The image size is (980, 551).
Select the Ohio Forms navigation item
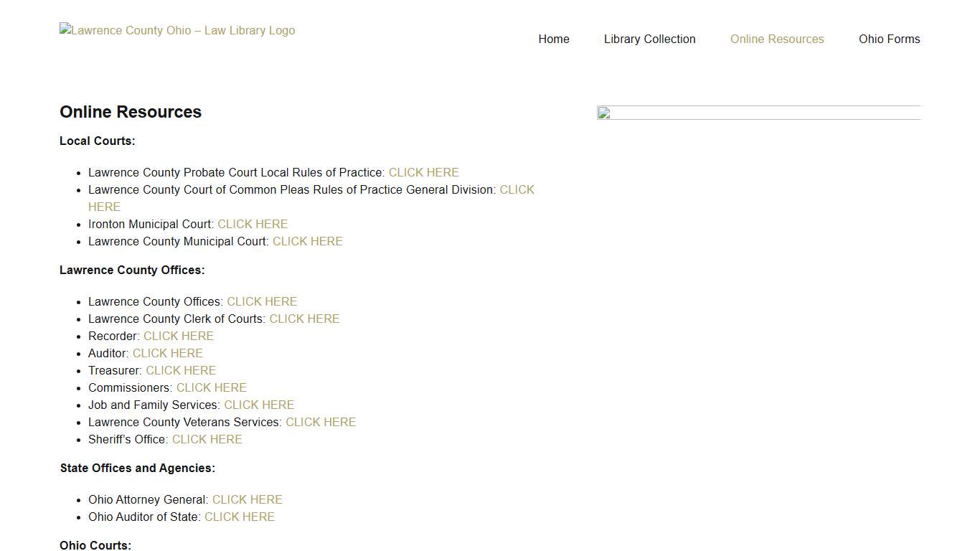point(889,39)
